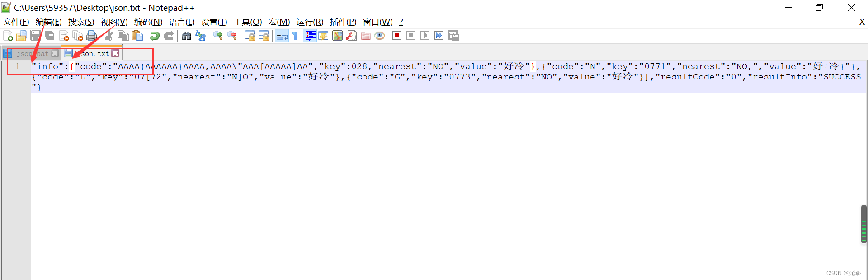Toggle show all characters pilcrow icon
The width and height of the screenshot is (868, 280).
coord(295,36)
